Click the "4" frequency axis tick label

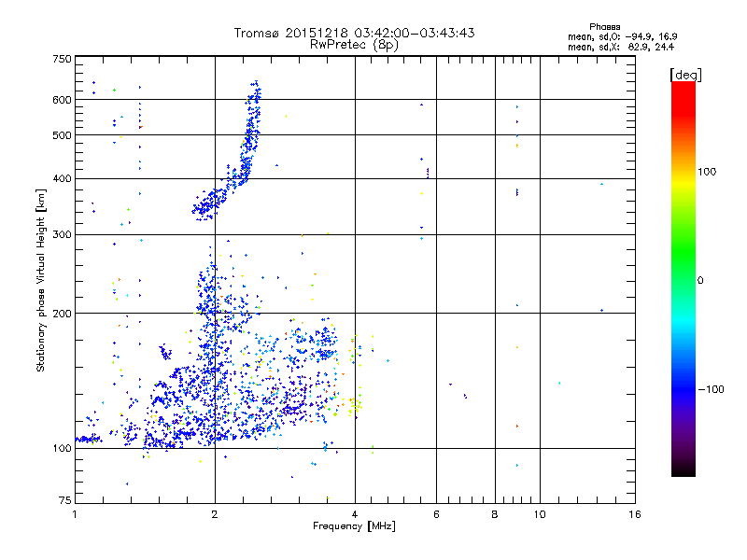[355, 514]
